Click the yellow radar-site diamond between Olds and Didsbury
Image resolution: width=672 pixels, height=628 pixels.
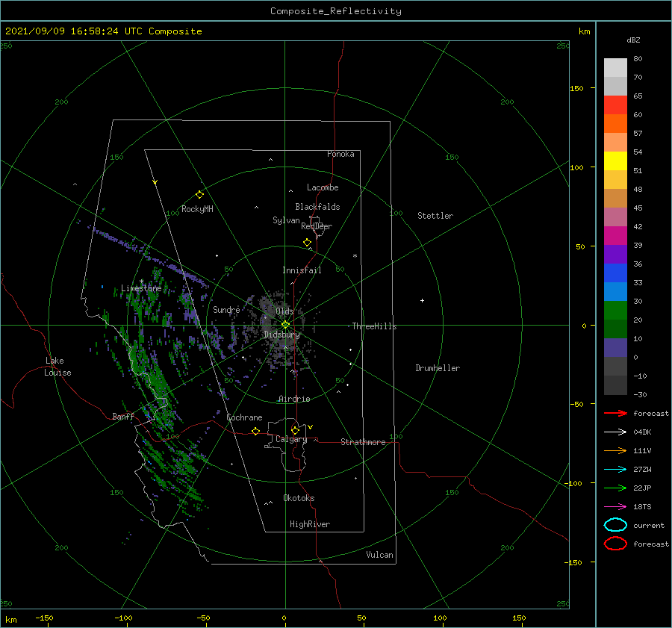[285, 325]
